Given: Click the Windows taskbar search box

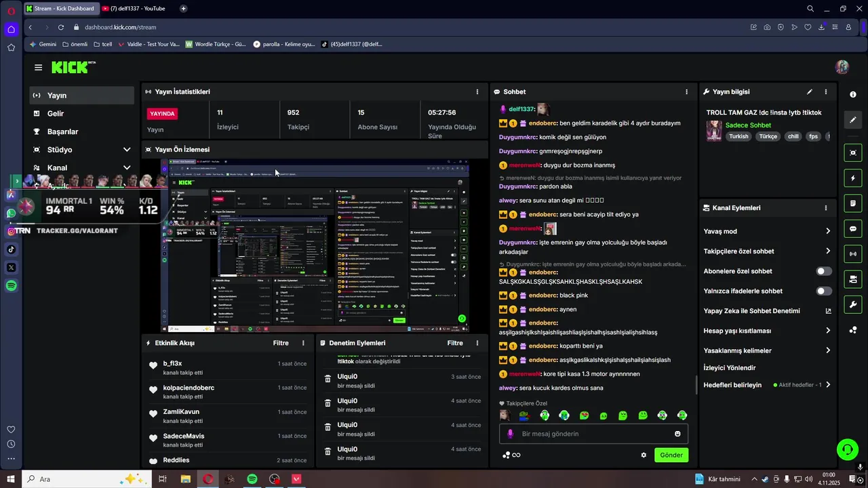Looking at the screenshot, I should [85, 479].
